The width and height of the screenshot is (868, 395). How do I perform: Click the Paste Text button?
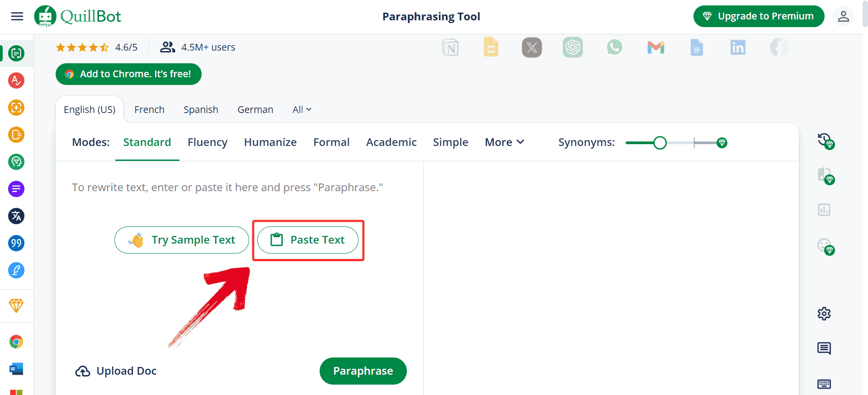(x=308, y=240)
